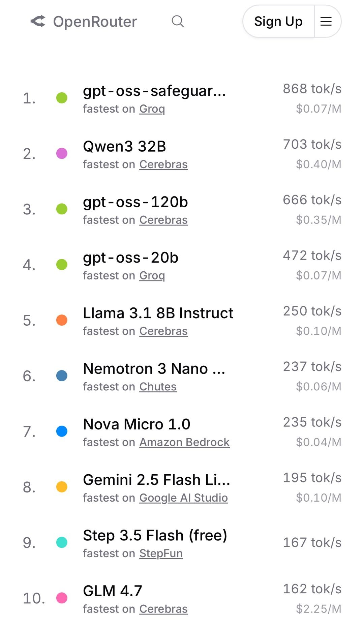
Task: Click green dot beside gpt-oss-safeguard
Action: click(x=62, y=98)
